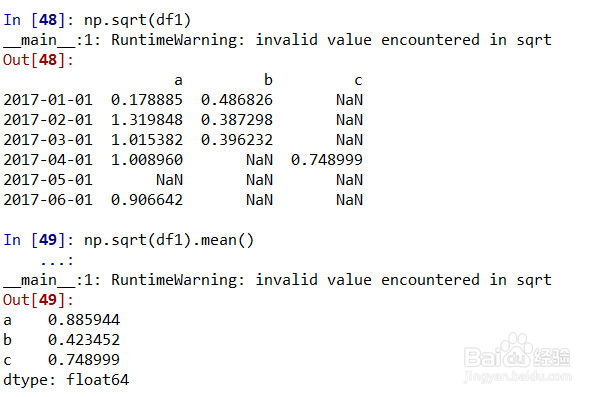Click the np.sqrt(df1) command text
The height and width of the screenshot is (397, 606).
138,20
